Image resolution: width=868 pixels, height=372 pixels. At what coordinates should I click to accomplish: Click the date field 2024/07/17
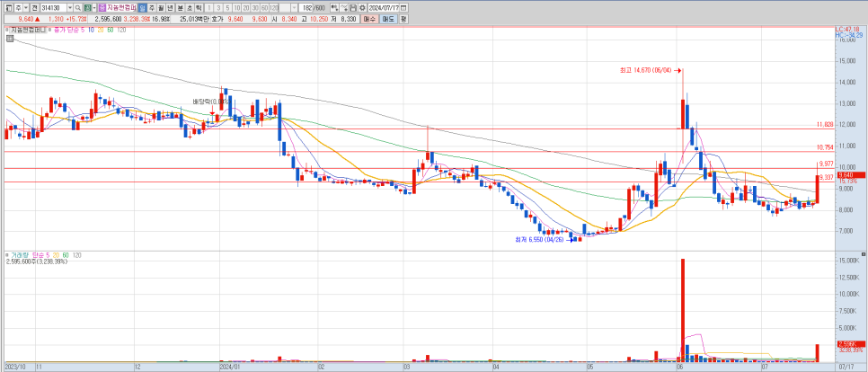click(x=384, y=8)
